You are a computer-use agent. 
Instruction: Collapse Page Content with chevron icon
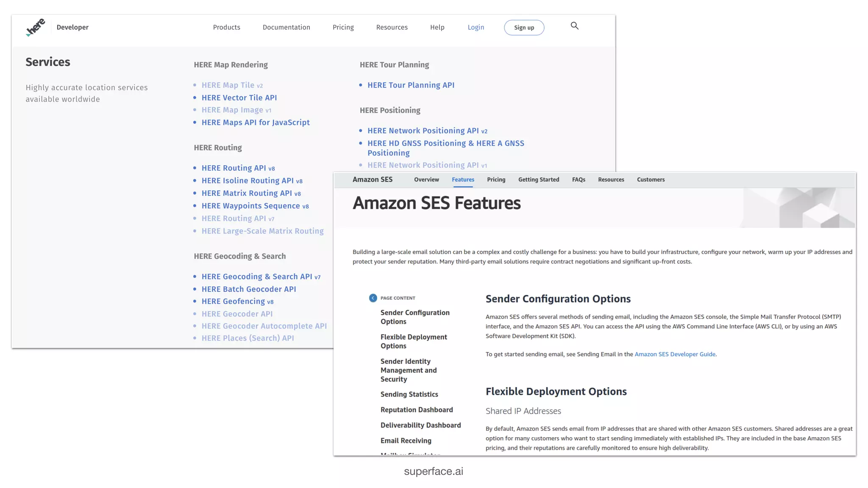coord(373,298)
